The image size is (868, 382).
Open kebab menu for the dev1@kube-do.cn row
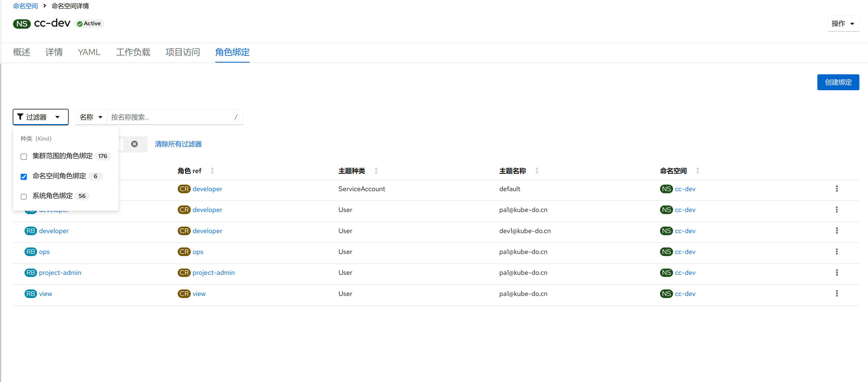[x=836, y=231]
